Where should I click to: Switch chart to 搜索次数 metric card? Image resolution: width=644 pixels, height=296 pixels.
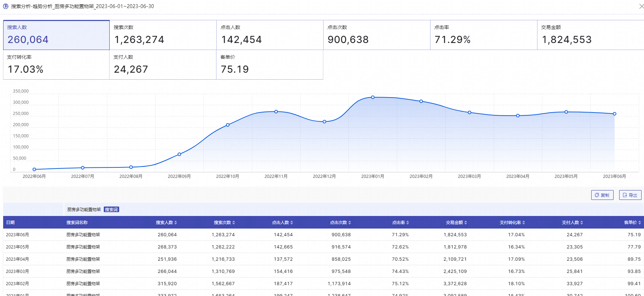click(x=163, y=35)
